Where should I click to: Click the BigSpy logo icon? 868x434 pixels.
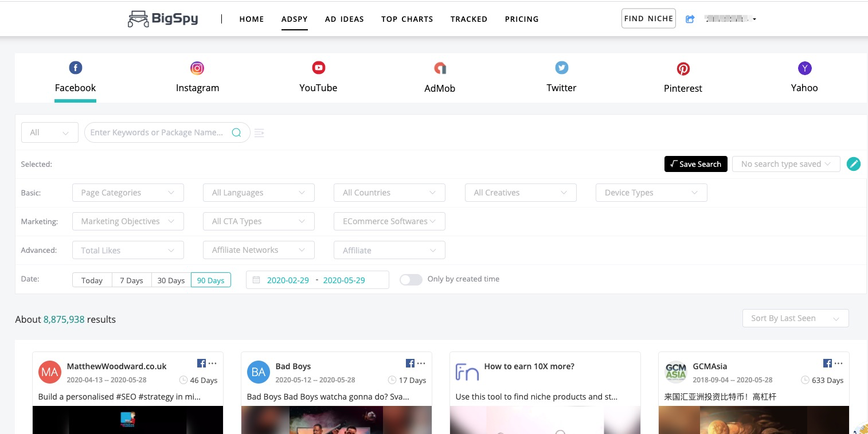[138, 19]
